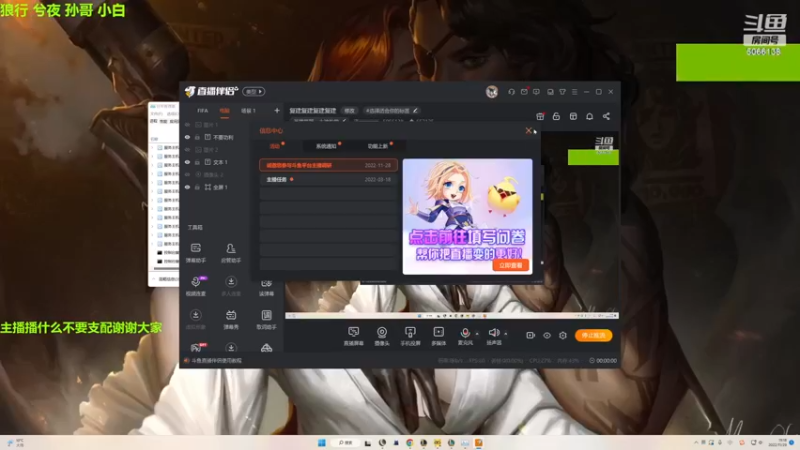Click the customer service headset icon in title bar
This screenshot has width=800, height=450.
pyautogui.click(x=511, y=92)
